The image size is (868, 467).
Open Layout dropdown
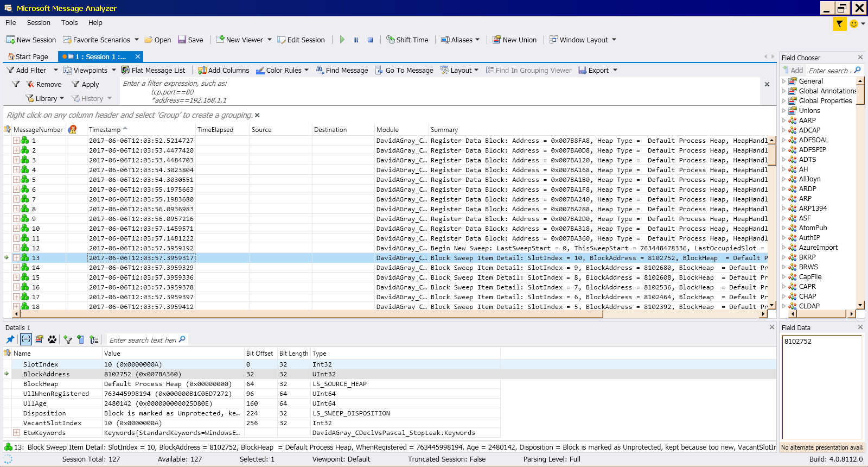(x=459, y=70)
